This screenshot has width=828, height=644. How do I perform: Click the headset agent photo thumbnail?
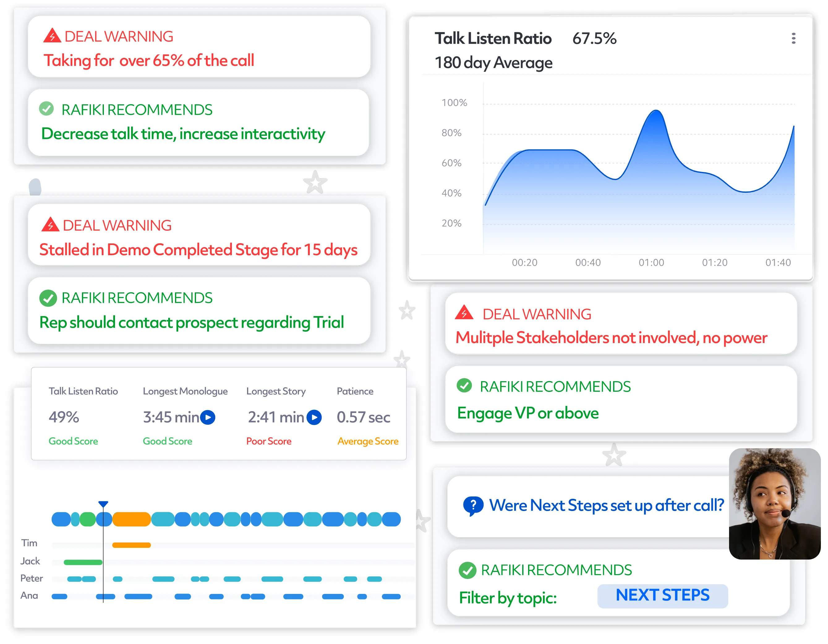pyautogui.click(x=775, y=504)
